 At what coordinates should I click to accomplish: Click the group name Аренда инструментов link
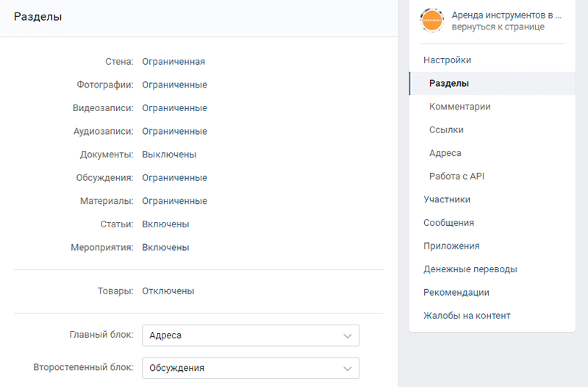(x=506, y=15)
